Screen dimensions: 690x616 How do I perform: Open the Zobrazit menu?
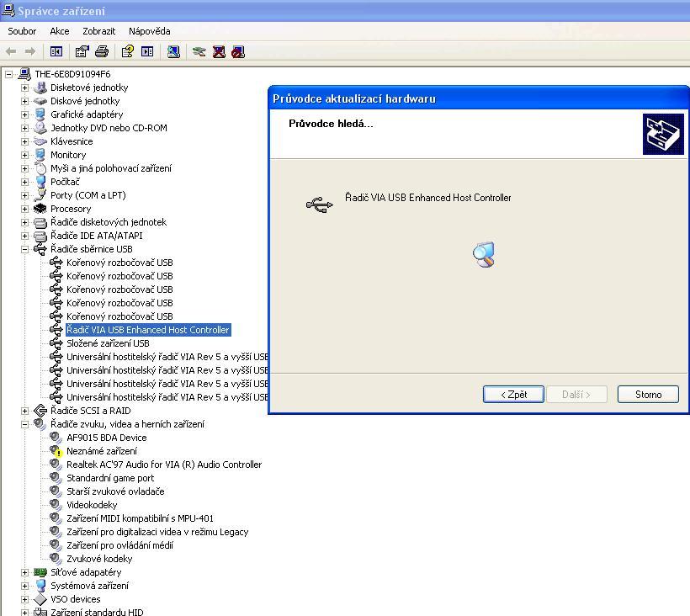tap(99, 31)
